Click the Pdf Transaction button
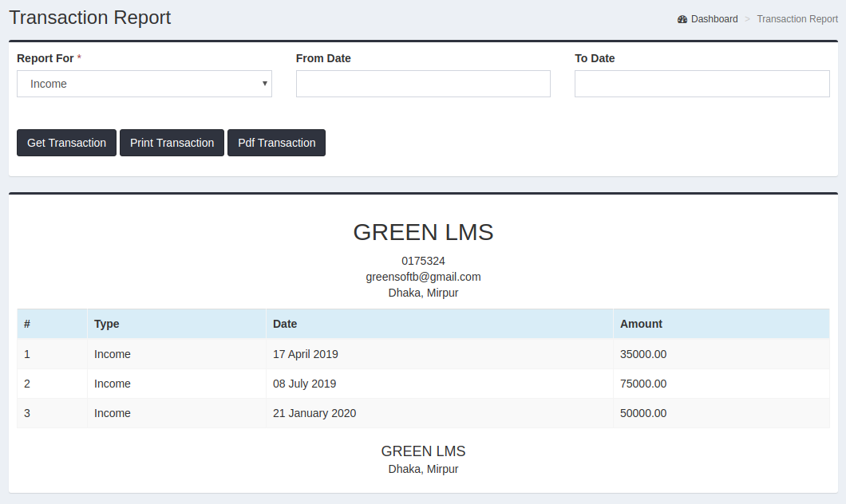This screenshot has height=504, width=846. pos(276,143)
